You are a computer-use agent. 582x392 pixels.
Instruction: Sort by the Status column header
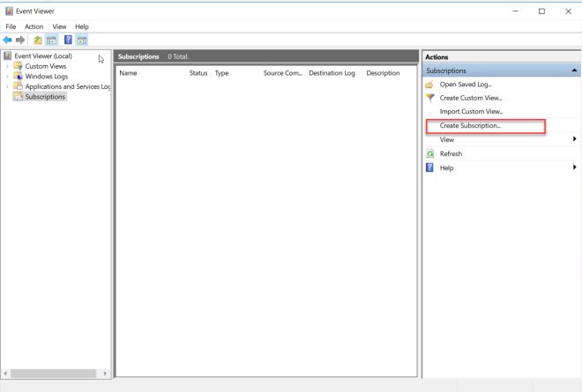[198, 73]
